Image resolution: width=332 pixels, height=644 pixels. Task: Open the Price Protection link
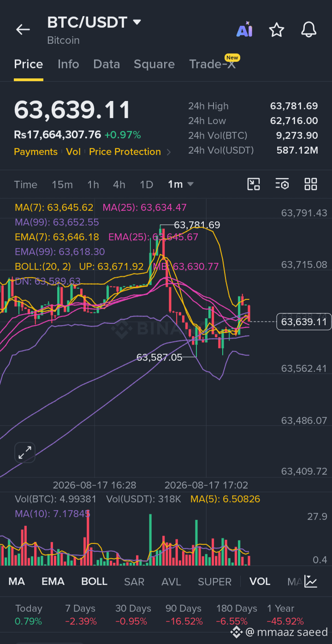coord(125,152)
